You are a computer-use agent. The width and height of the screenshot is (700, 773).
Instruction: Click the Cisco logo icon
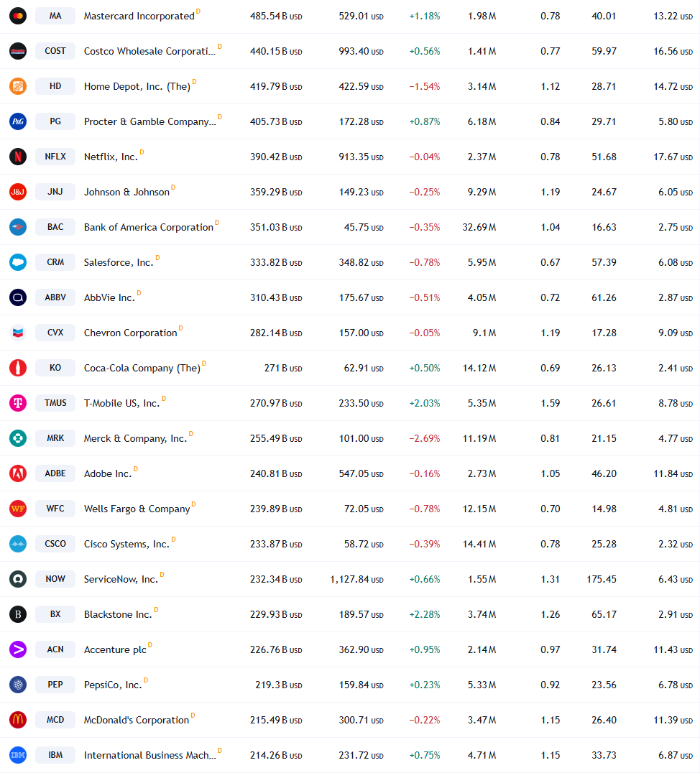(18, 544)
